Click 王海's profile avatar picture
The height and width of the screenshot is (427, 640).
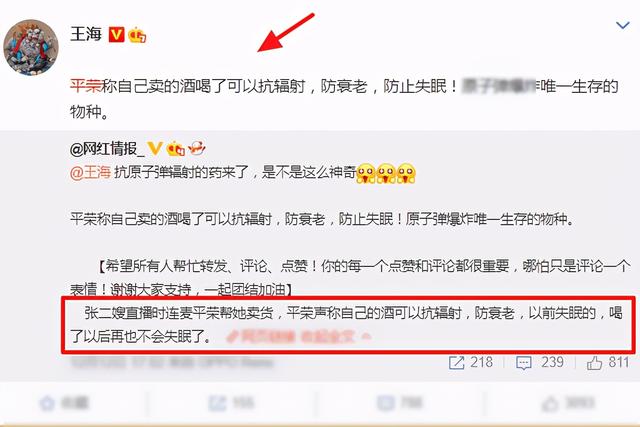coord(31,48)
